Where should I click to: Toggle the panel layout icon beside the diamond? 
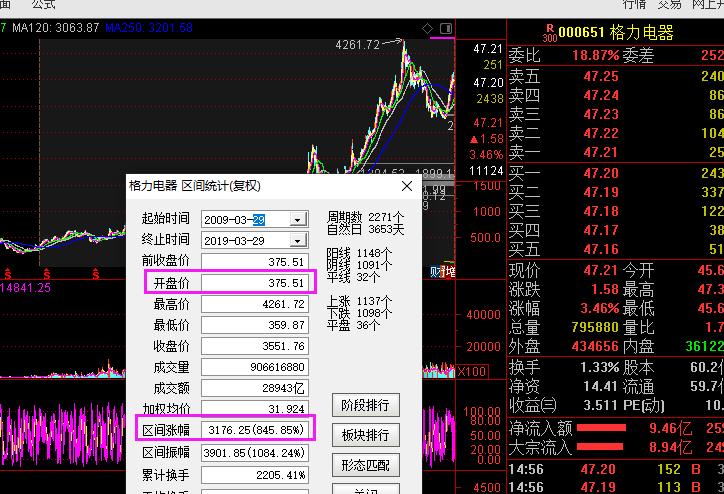(446, 29)
